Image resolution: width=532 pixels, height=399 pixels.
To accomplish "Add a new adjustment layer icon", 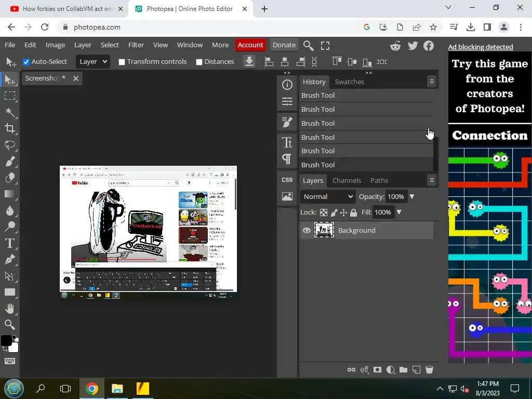I will 391,369.
